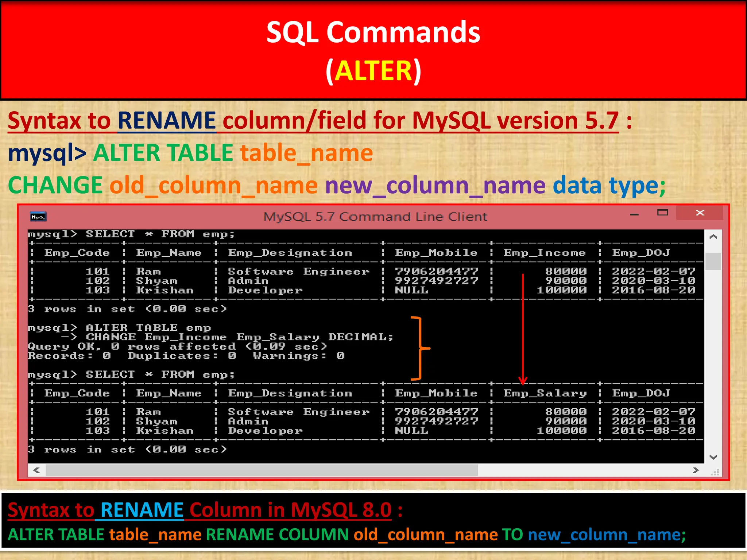Click the vertical scrollbar thumb
747x560 pixels.
713,261
